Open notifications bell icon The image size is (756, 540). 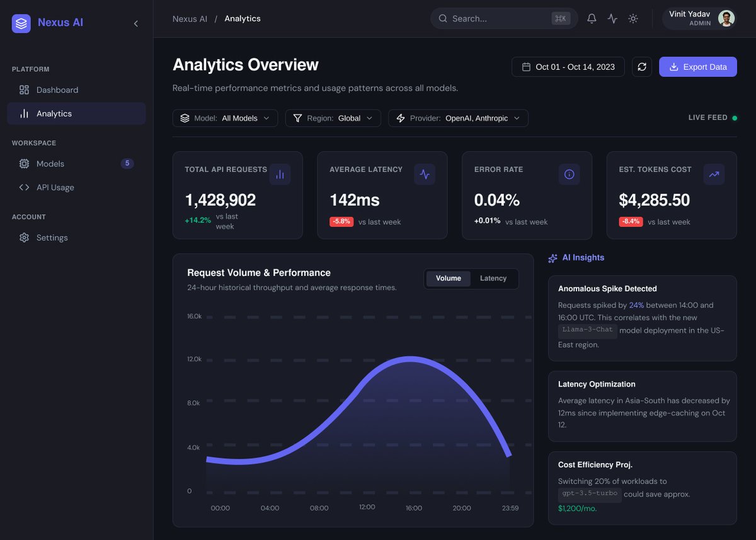pos(592,18)
